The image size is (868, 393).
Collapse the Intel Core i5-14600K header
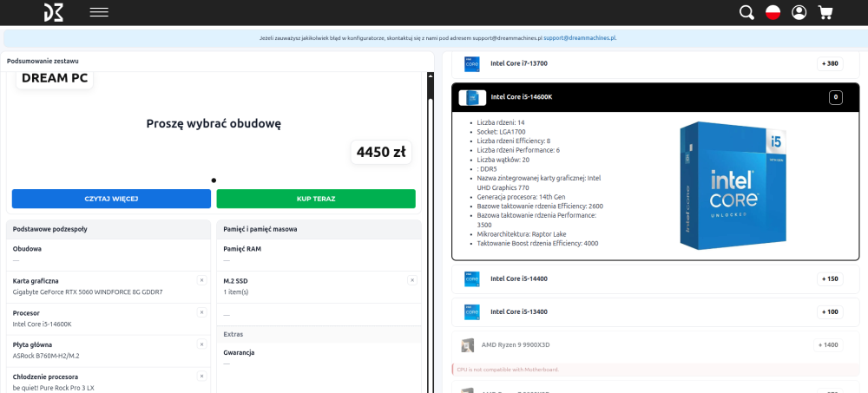coord(655,97)
